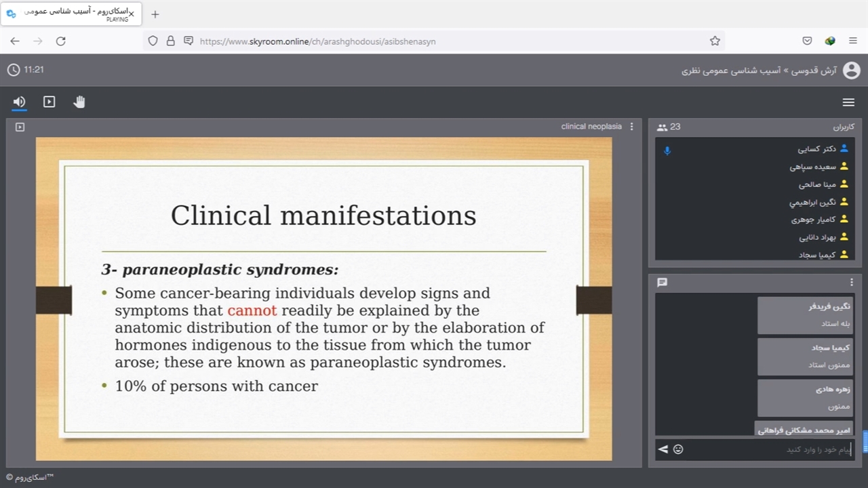The width and height of the screenshot is (868, 488).
Task: Toggle microphone icon next to دکتر کسایی
Action: point(667,150)
